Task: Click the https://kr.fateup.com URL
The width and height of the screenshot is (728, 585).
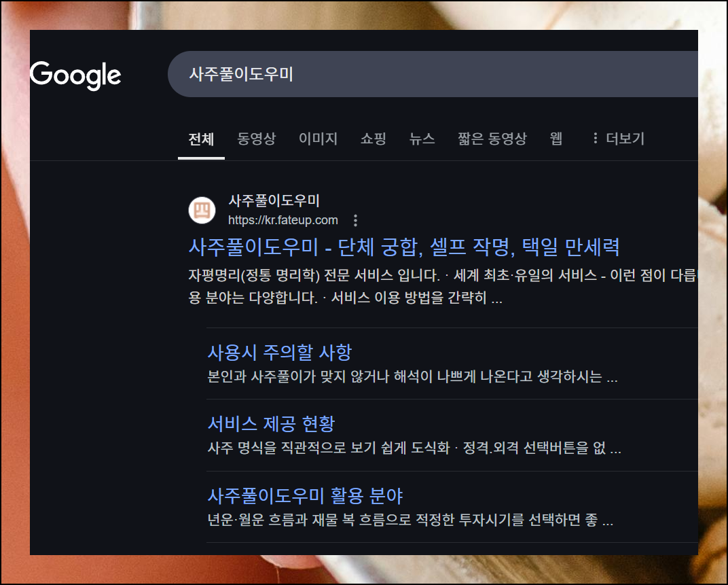Action: tap(283, 220)
